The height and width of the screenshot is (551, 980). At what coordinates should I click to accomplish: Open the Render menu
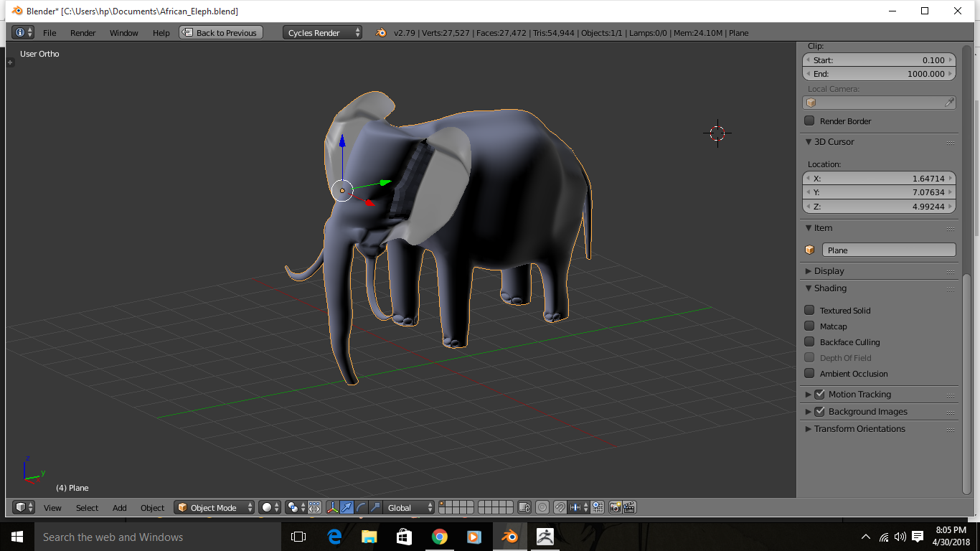pos(83,32)
